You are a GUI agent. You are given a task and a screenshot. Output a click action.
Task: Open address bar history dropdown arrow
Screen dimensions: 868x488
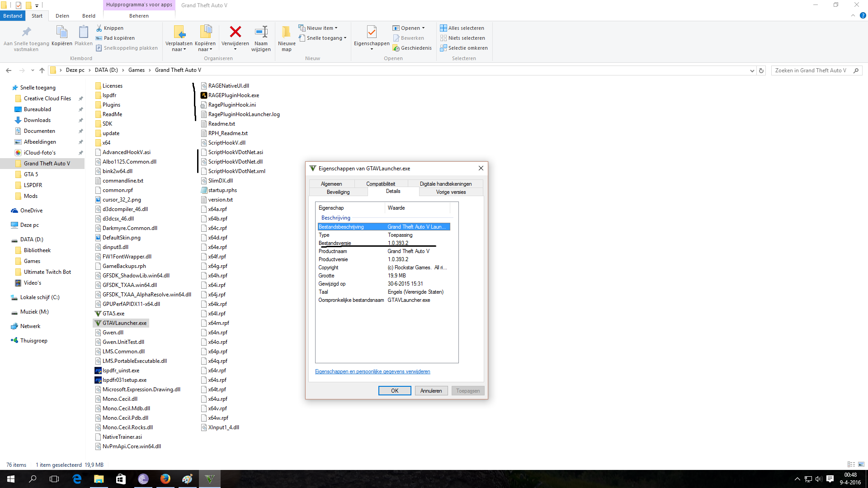pyautogui.click(x=752, y=70)
